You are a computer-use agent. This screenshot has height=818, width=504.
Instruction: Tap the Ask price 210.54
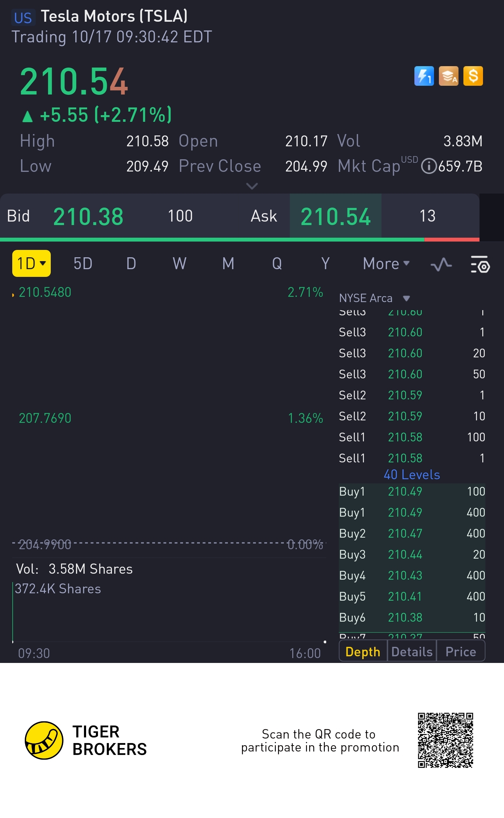point(335,216)
